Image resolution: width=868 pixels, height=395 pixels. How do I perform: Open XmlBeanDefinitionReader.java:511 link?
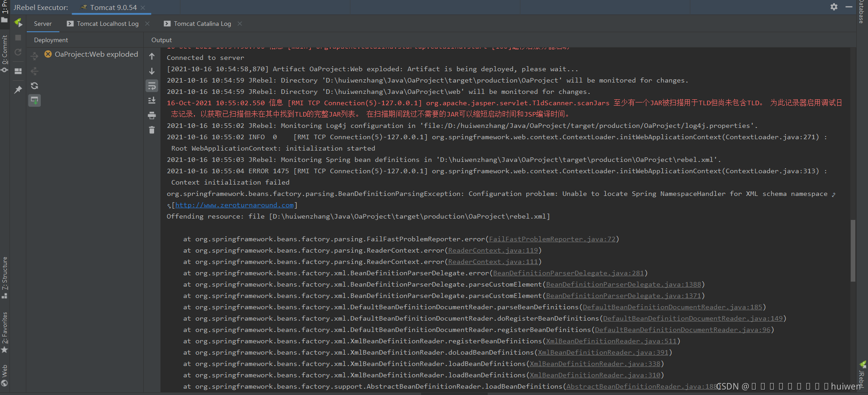point(611,341)
